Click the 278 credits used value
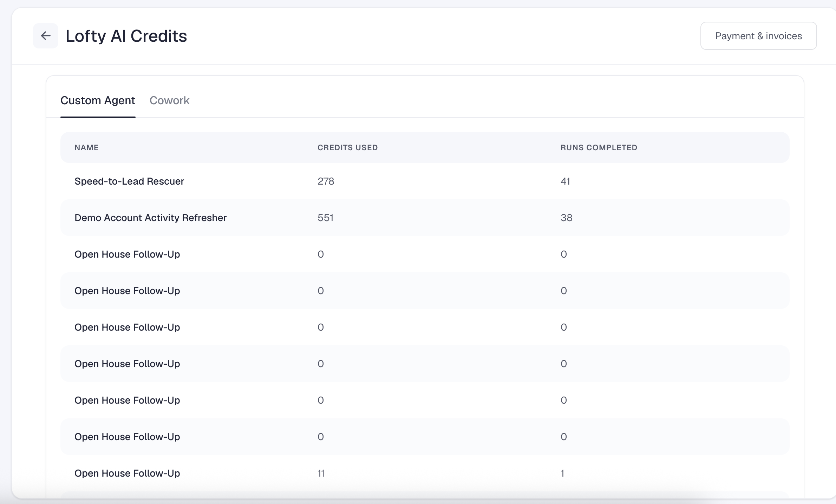836x504 pixels. pos(326,181)
